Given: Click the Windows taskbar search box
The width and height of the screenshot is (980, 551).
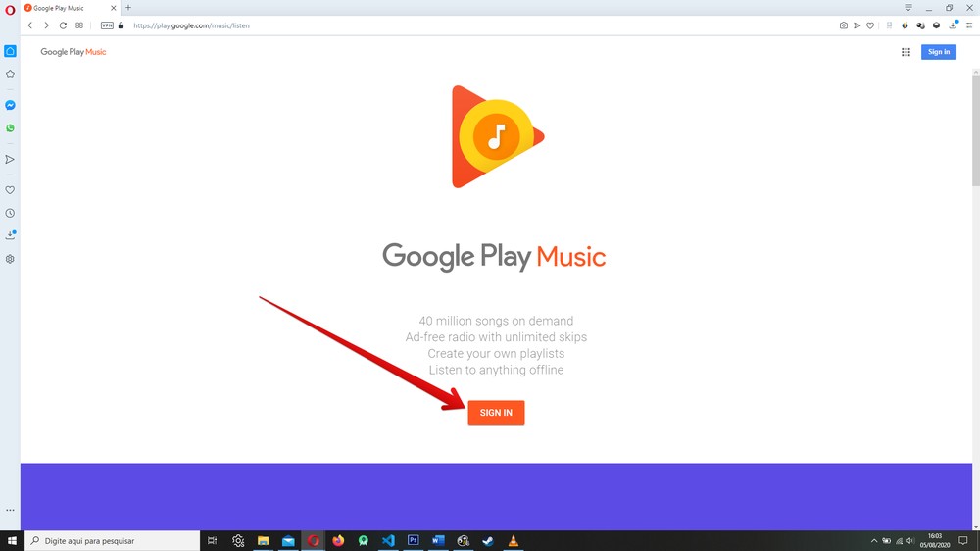Looking at the screenshot, I should (113, 541).
